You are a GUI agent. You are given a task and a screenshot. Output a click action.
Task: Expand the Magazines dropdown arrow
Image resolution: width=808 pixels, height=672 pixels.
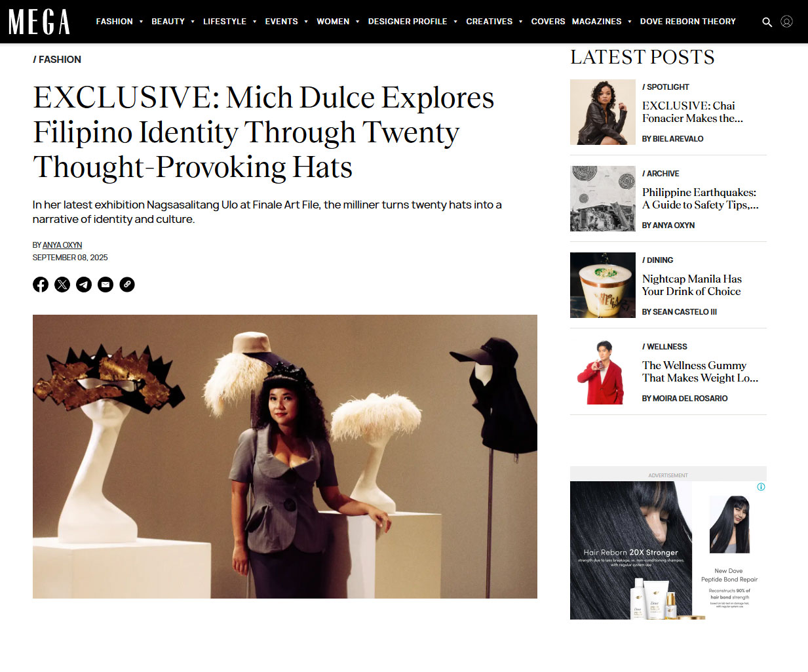(630, 22)
